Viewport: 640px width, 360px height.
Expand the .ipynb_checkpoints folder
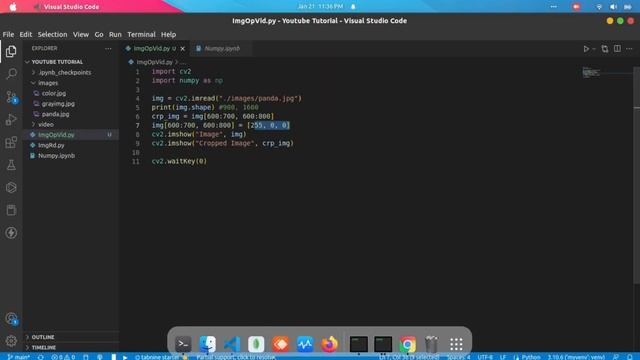click(71, 73)
